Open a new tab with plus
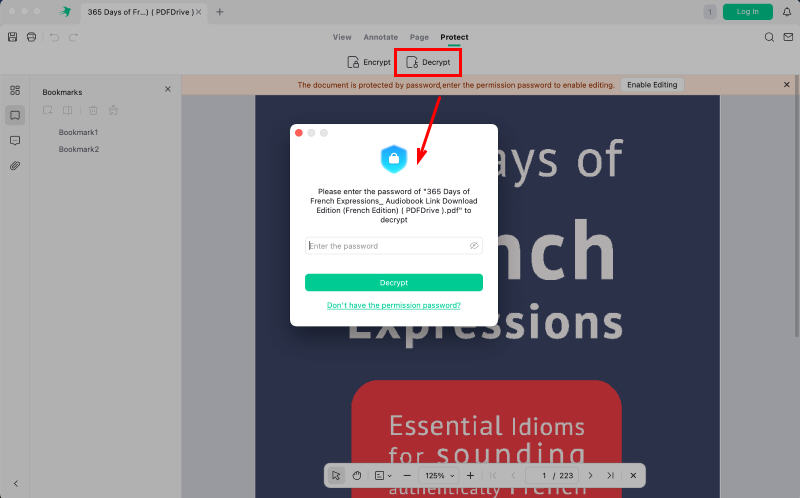Screen dimensions: 800x498 click(220, 12)
